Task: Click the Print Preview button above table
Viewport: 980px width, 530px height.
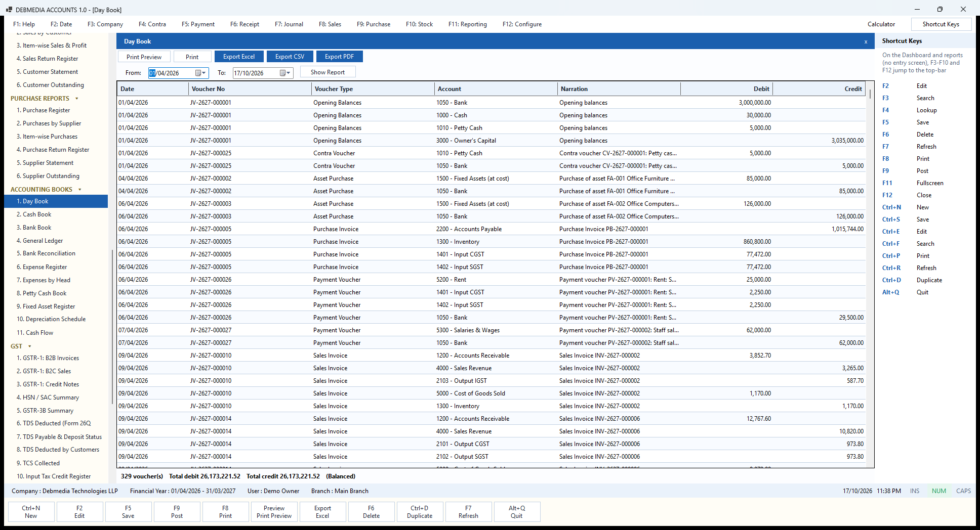Action: pos(144,57)
